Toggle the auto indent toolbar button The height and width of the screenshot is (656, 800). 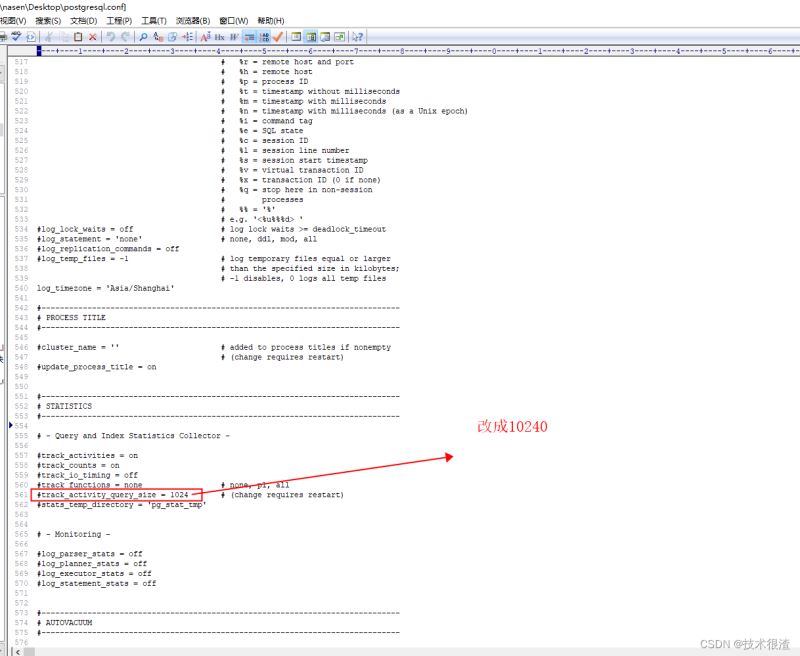(x=249, y=36)
